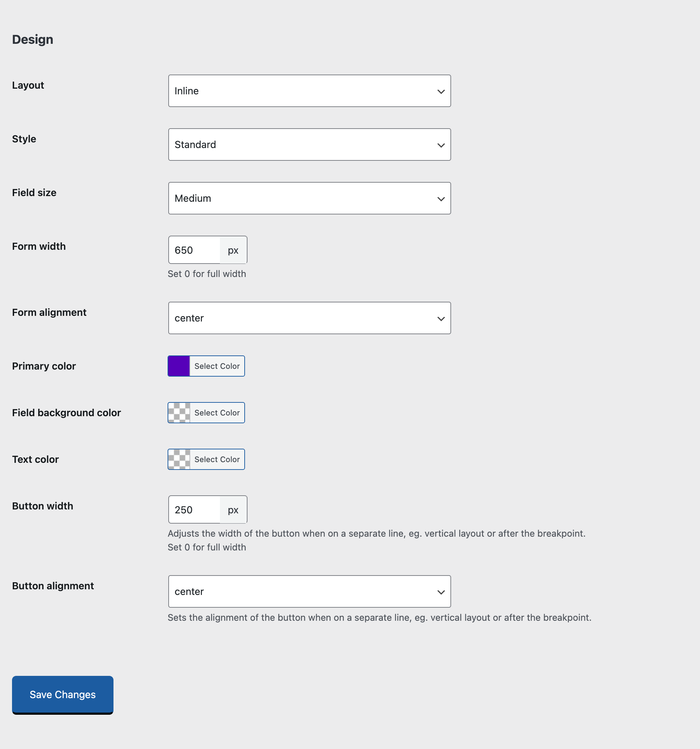
Task: Click the purple Primary color swatch
Action: click(179, 366)
